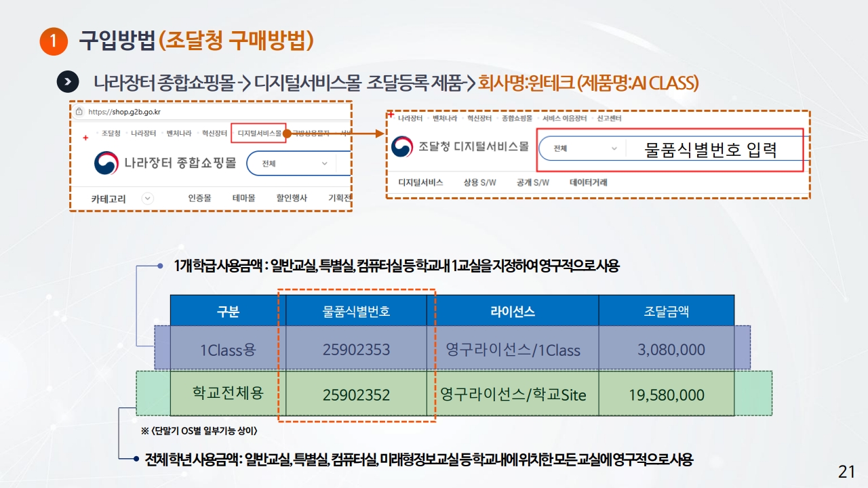Click the slide page number 21
The width and height of the screenshot is (868, 488).
point(847,472)
